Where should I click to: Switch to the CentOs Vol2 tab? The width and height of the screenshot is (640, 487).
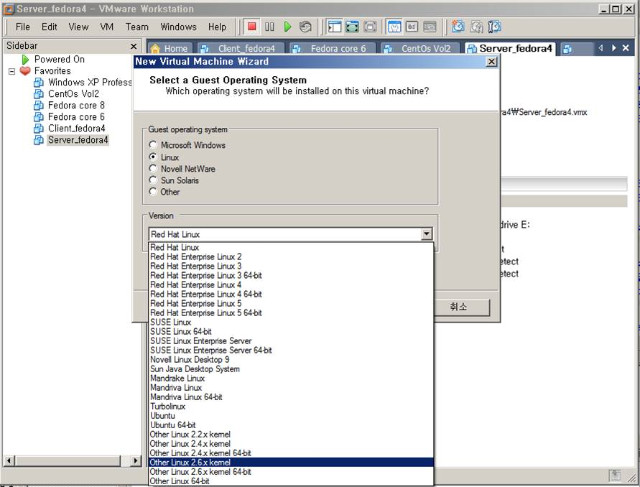[420, 49]
